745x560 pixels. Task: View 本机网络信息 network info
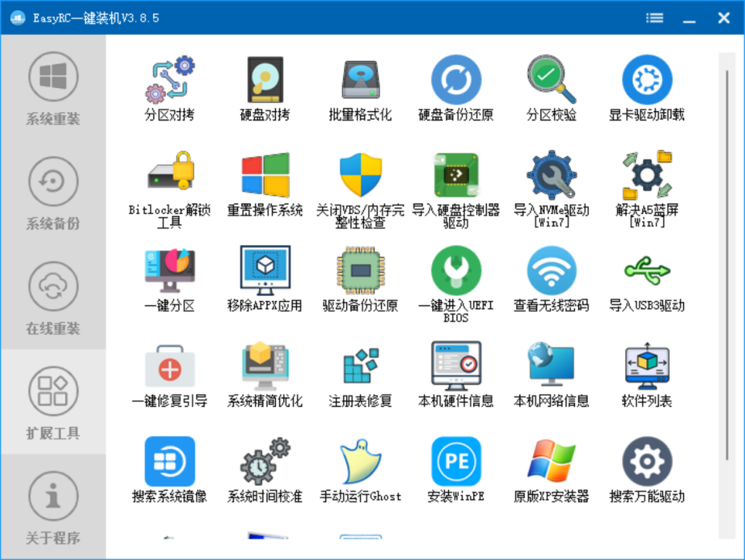click(x=551, y=375)
